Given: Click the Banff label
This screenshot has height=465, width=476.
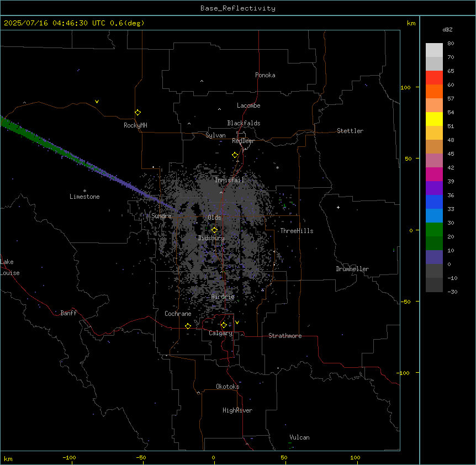Looking at the screenshot, I should pyautogui.click(x=68, y=313).
